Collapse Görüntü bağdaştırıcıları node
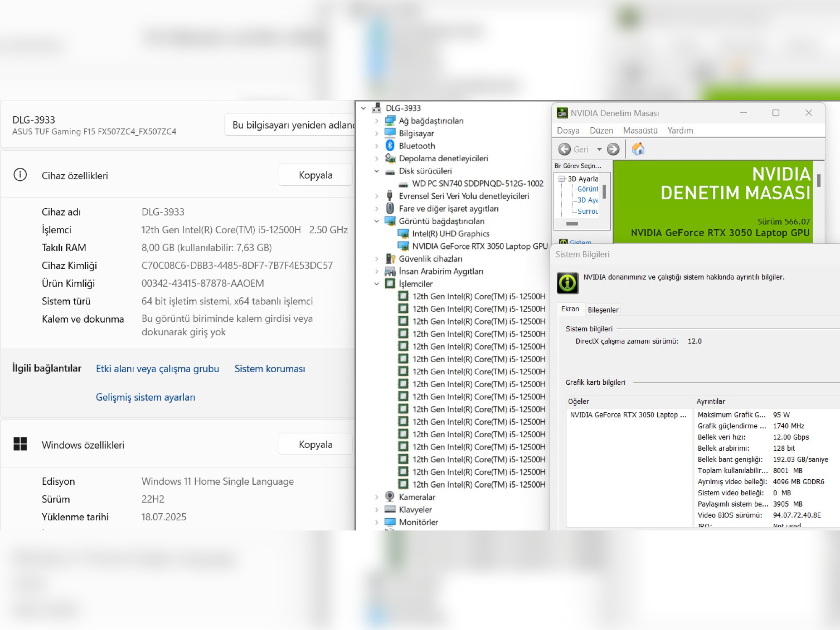The height and width of the screenshot is (630, 840). (376, 221)
